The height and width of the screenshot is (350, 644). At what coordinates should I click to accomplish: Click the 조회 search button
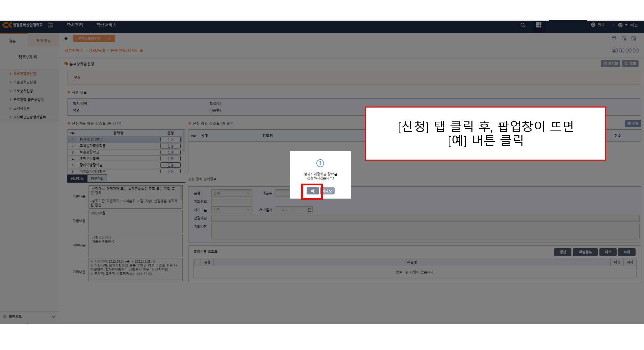630,64
